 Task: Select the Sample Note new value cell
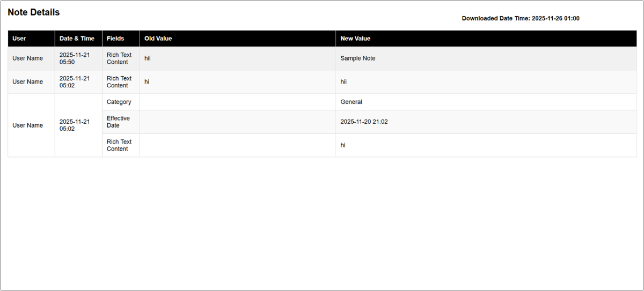click(358, 58)
